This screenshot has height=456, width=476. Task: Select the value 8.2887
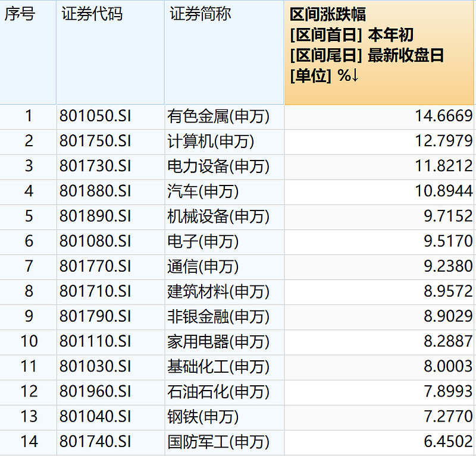[x=449, y=341]
